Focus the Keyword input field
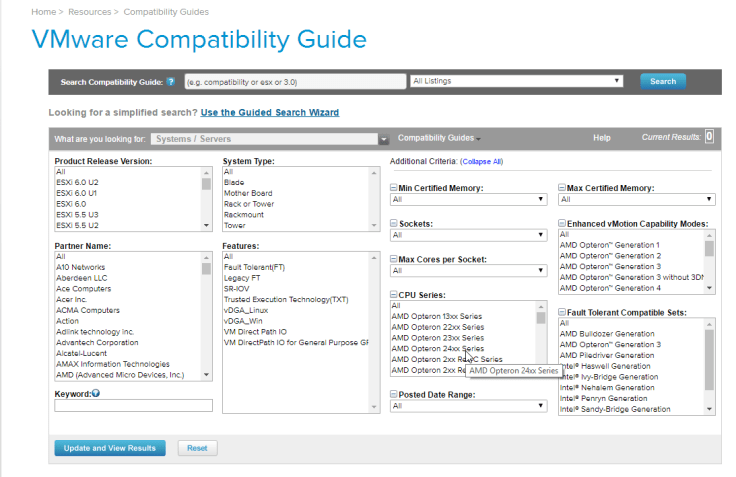 (133, 405)
